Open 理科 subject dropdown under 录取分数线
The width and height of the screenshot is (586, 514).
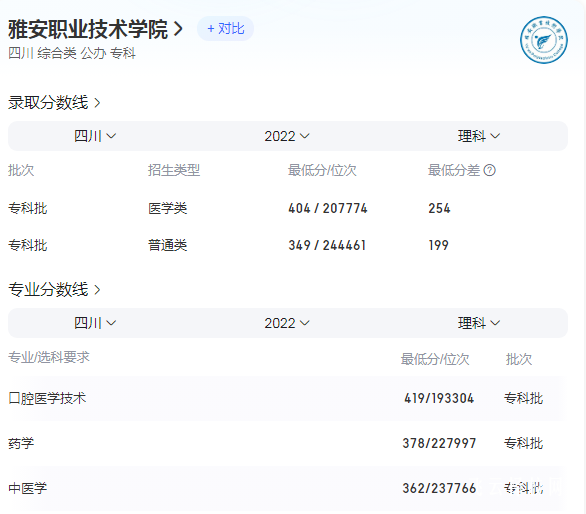point(479,136)
